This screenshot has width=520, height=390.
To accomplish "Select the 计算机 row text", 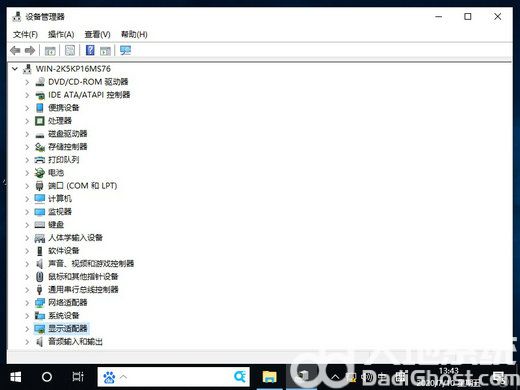I will pos(60,199).
